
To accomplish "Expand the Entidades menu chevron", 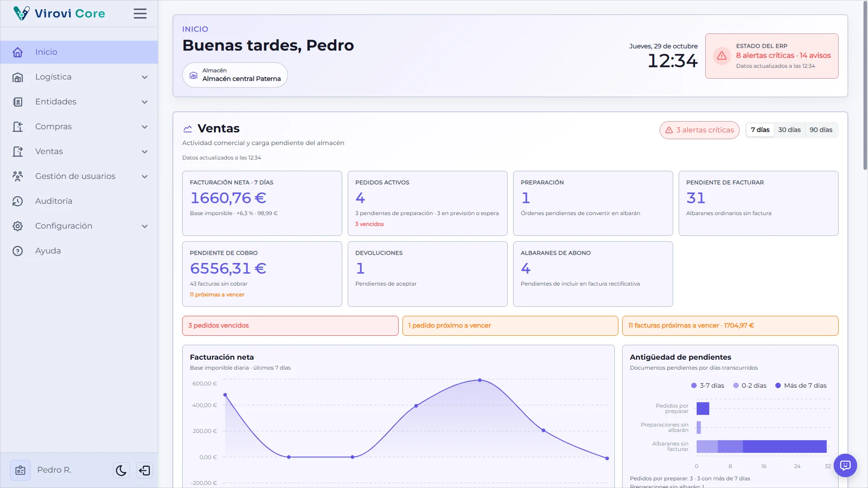I will point(145,102).
